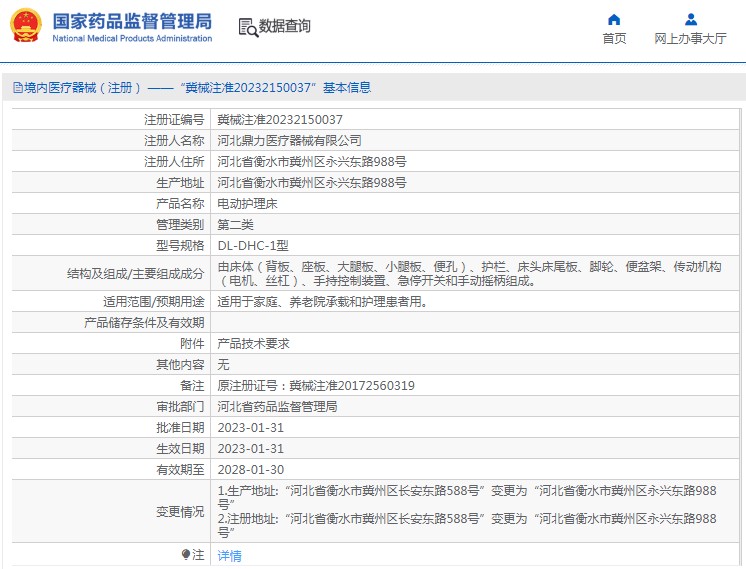Click the 产品储存条件及有效期 label
This screenshot has width=746, height=569.
pos(144,323)
